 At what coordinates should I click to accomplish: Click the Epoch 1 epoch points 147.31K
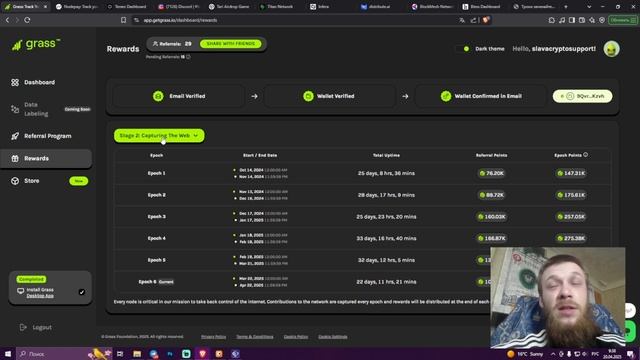[571, 173]
